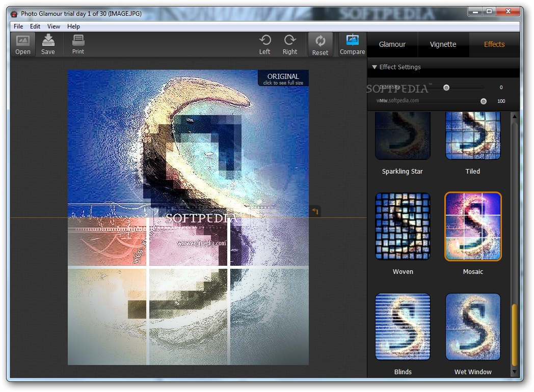
Task: Close the Photo Glamour window
Action: [x=508, y=12]
